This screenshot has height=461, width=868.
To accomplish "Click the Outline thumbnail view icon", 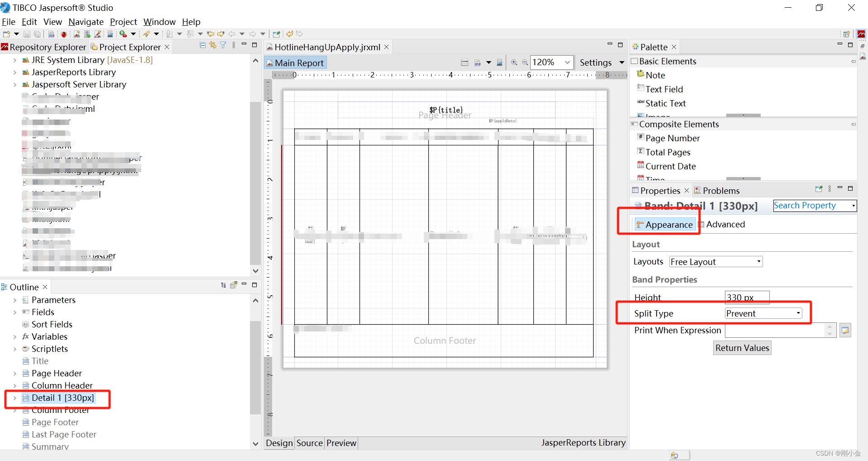I will pos(234,285).
